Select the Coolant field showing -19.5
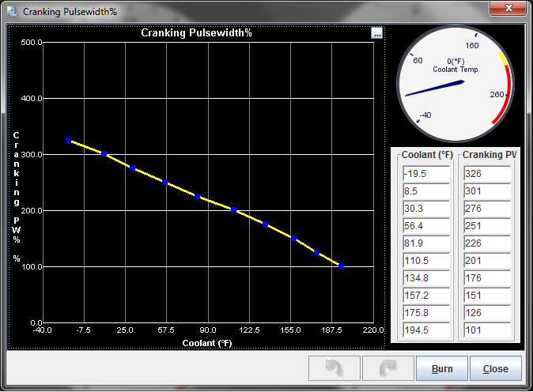Viewport: 533px width, 392px height. tap(426, 174)
